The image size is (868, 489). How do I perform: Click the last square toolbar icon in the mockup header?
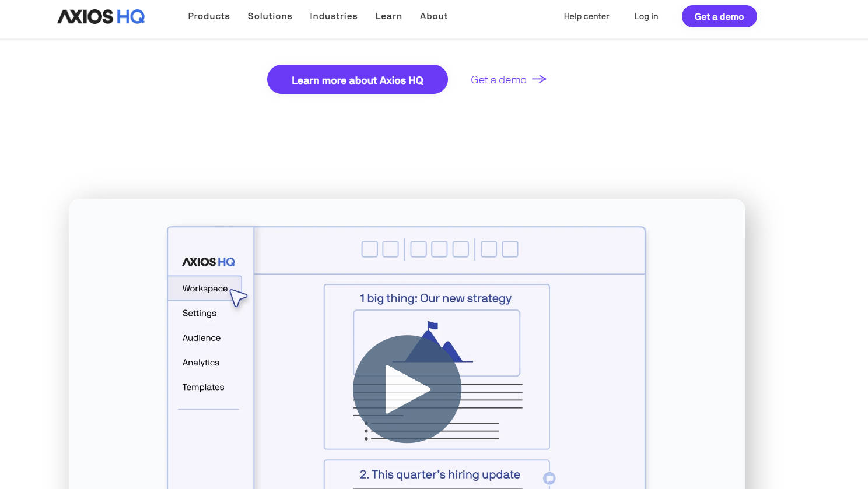coord(510,249)
